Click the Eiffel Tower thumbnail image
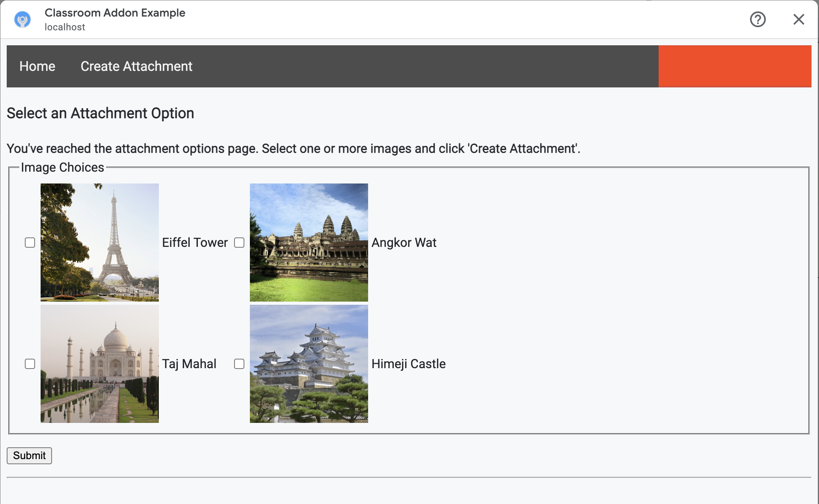 click(99, 242)
